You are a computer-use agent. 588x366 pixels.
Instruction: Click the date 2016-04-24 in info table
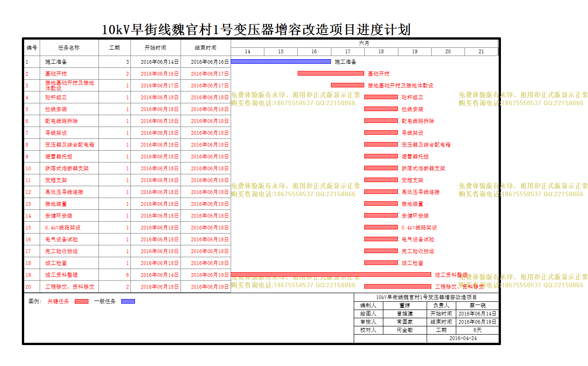(x=463, y=338)
